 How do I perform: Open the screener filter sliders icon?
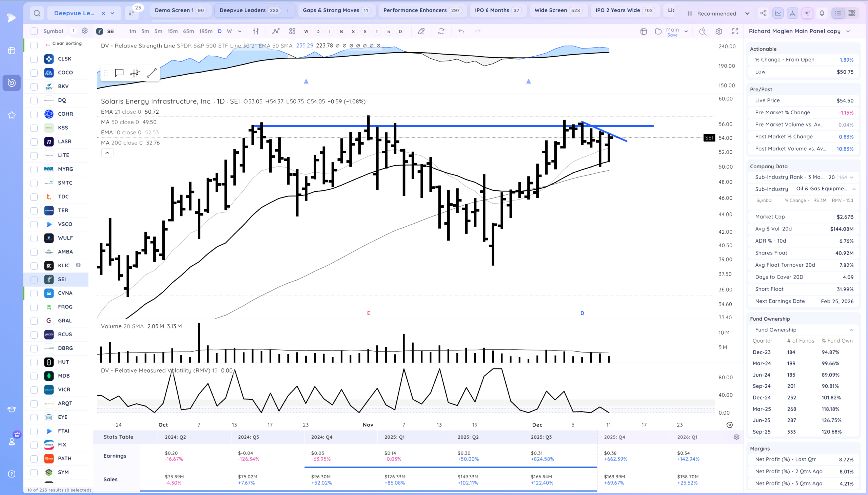[x=132, y=13]
